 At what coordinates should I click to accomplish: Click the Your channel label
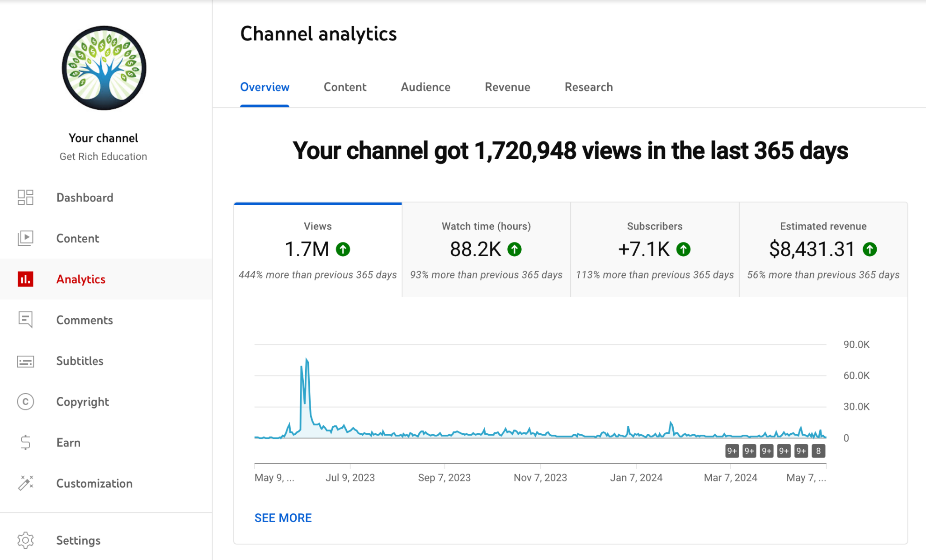103,138
